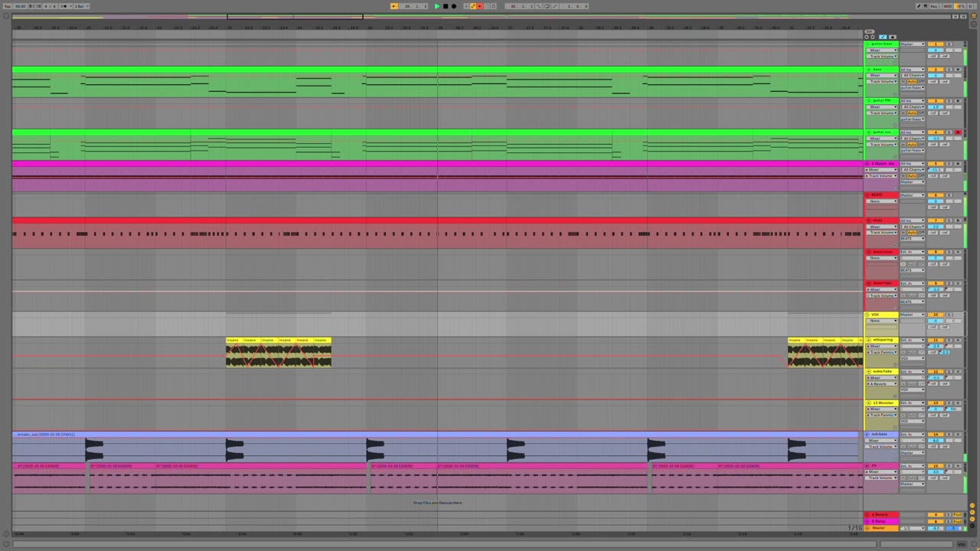
Task: Collapse the BEATS group track
Action: (867, 195)
